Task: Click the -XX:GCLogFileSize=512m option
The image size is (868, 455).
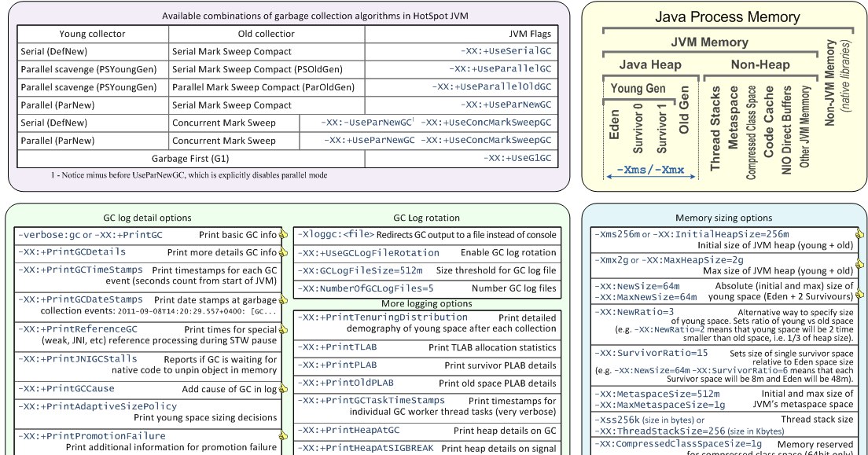Action: pyautogui.click(x=360, y=270)
